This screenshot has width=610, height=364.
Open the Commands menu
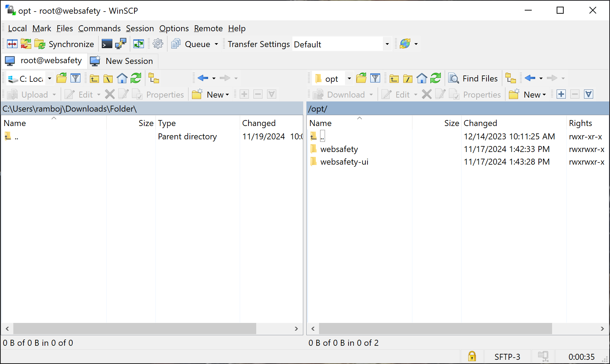point(99,28)
